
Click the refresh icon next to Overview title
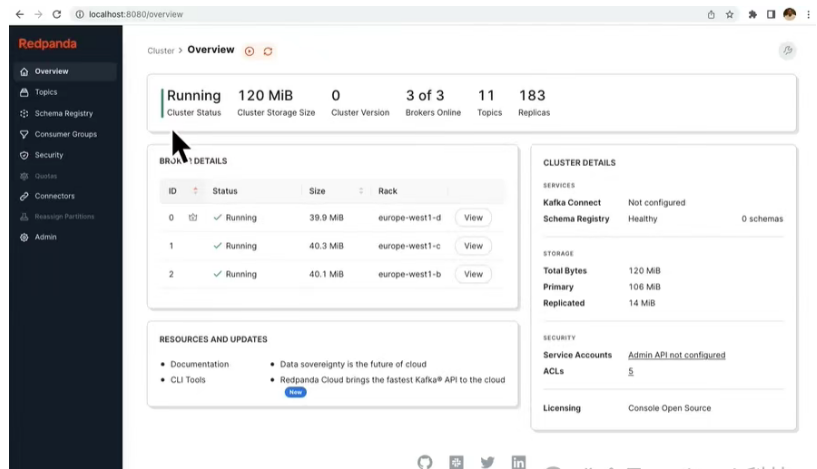point(268,51)
